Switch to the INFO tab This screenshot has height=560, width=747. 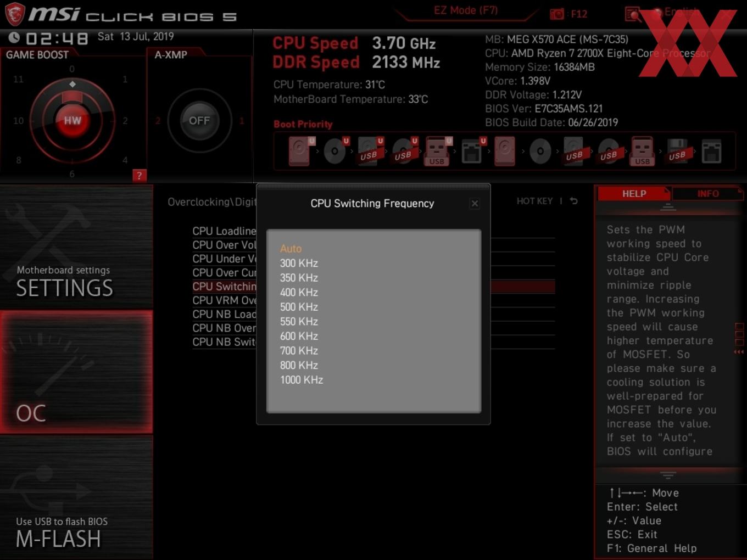point(707,194)
